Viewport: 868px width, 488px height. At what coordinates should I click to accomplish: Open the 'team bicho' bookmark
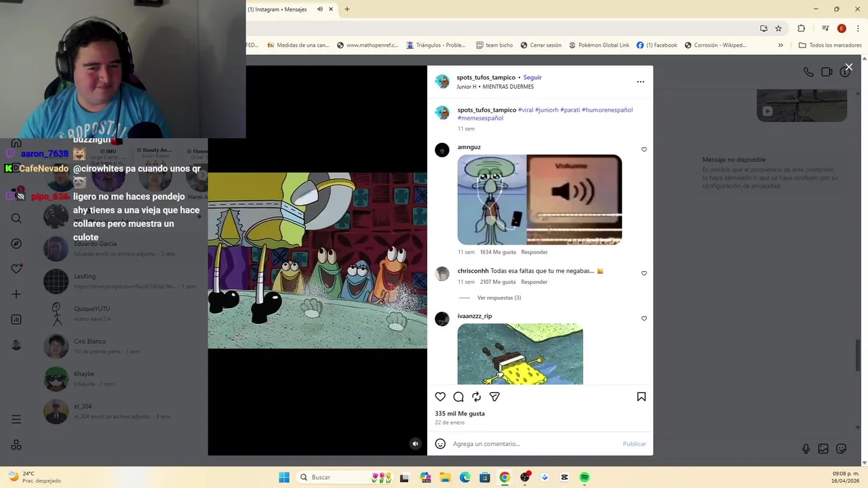tap(494, 45)
